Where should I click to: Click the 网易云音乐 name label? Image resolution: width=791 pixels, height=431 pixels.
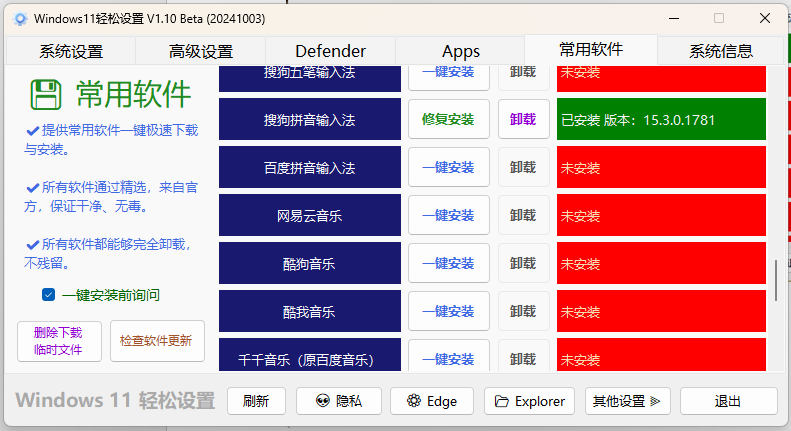310,215
